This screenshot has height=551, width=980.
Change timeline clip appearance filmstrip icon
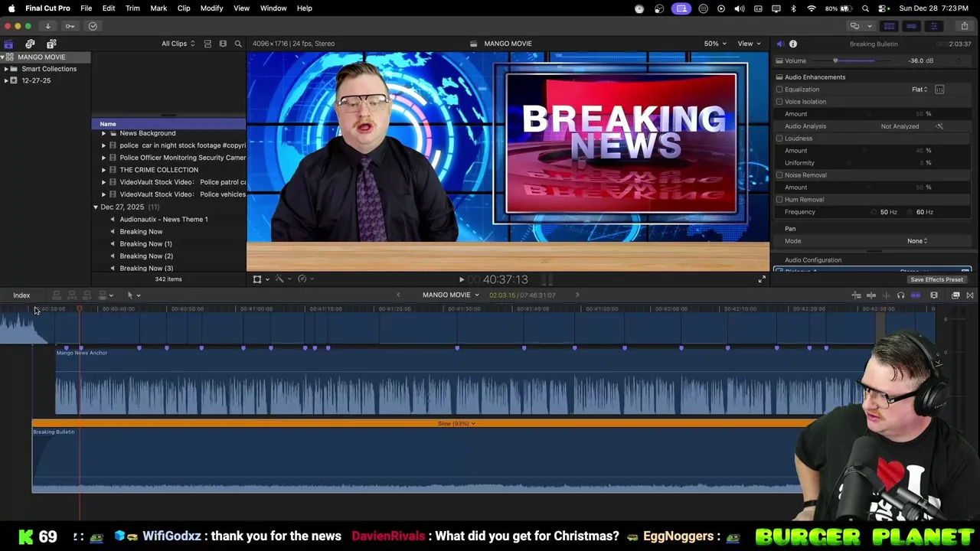pyautogui.click(x=934, y=295)
